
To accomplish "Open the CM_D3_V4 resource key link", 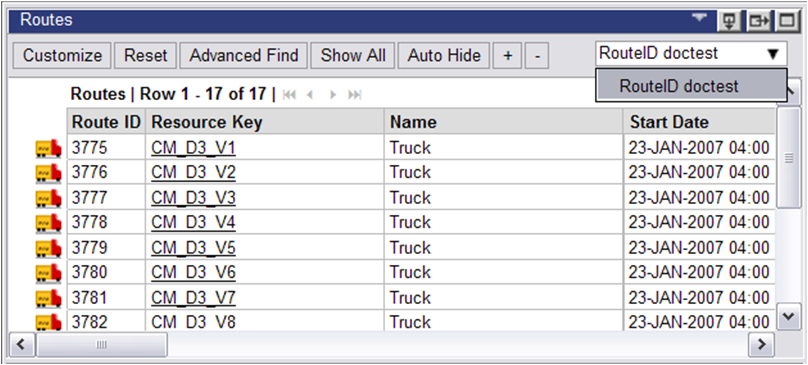I will coord(193,223).
